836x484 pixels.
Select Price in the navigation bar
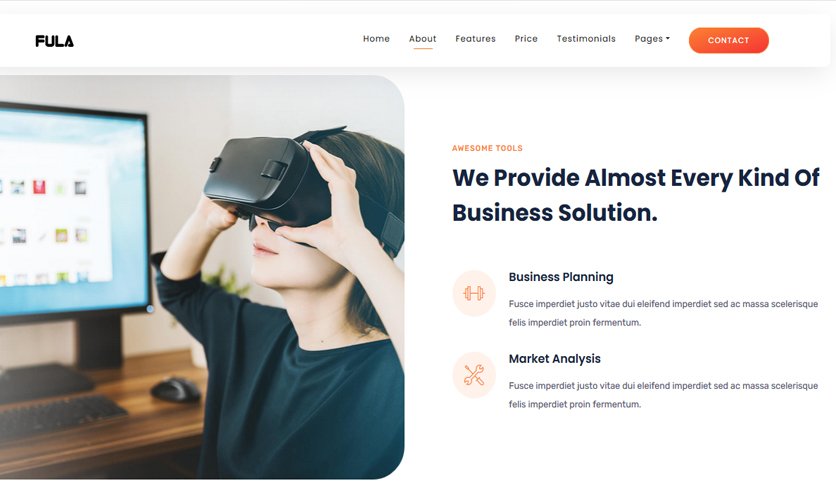point(526,39)
